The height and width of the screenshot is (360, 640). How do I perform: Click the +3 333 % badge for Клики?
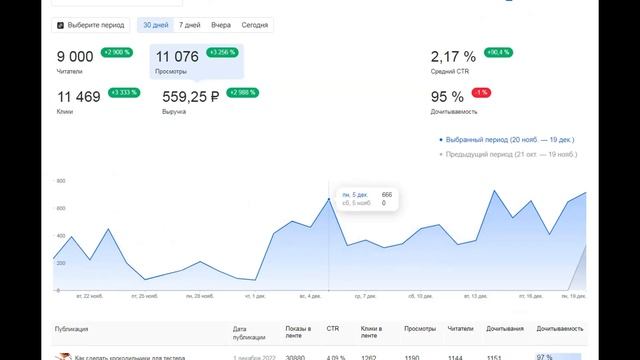click(x=124, y=93)
